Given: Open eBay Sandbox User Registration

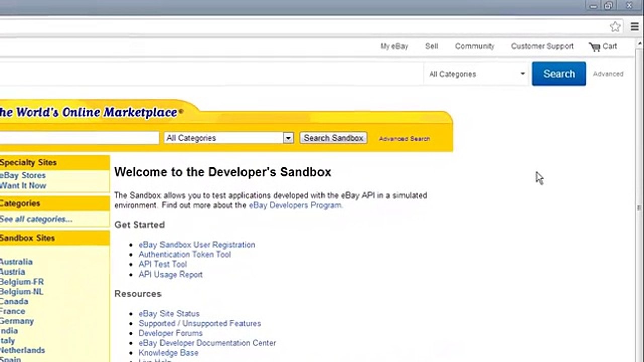Looking at the screenshot, I should pos(197,245).
